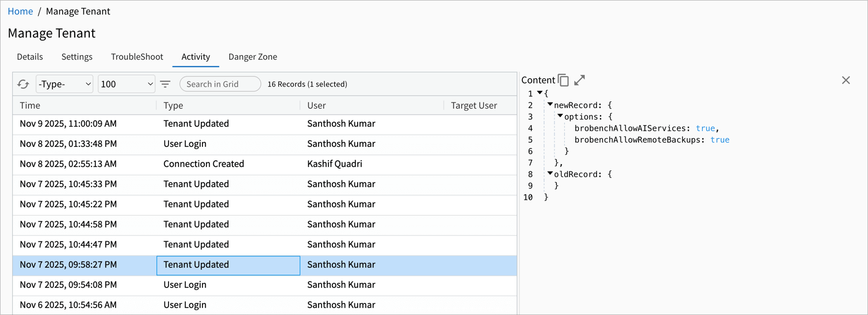
Task: Expand Content panel to full size
Action: click(x=579, y=80)
